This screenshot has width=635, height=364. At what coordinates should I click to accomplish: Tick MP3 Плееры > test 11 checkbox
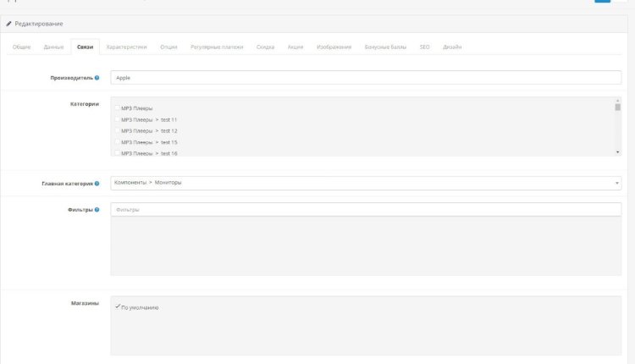[117, 120]
